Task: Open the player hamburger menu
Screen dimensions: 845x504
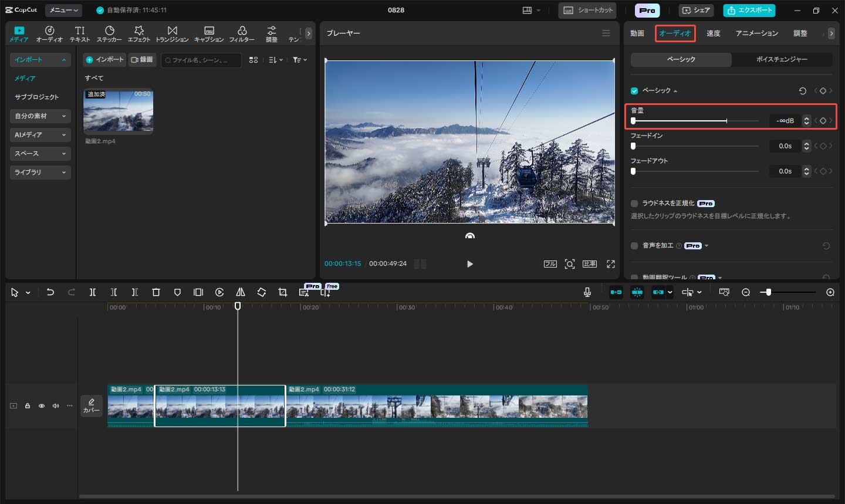Action: 606,33
